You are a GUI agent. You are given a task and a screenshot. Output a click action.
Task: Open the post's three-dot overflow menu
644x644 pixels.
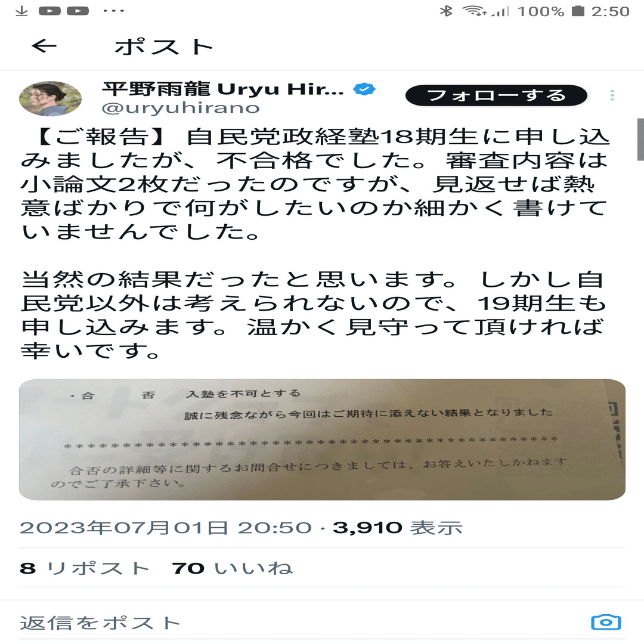612,95
